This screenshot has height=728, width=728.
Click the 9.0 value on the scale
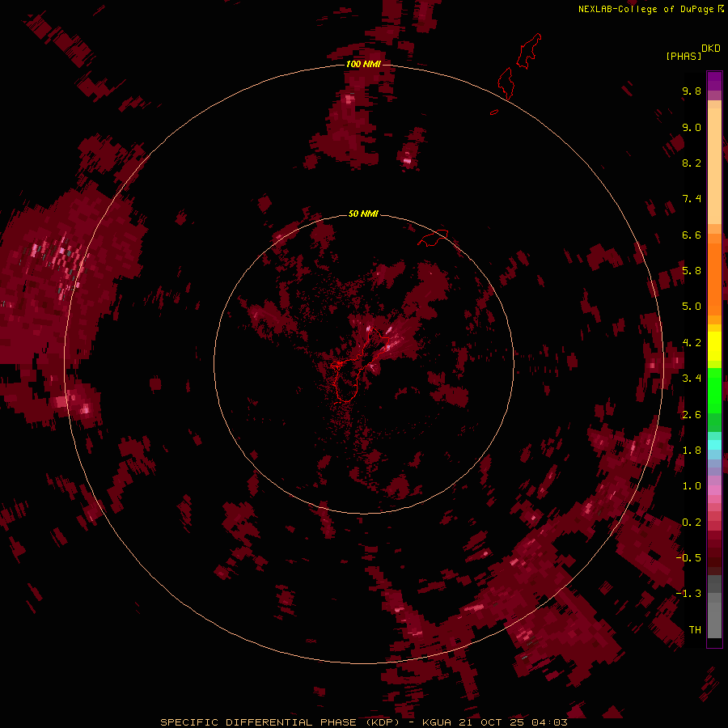pos(692,127)
